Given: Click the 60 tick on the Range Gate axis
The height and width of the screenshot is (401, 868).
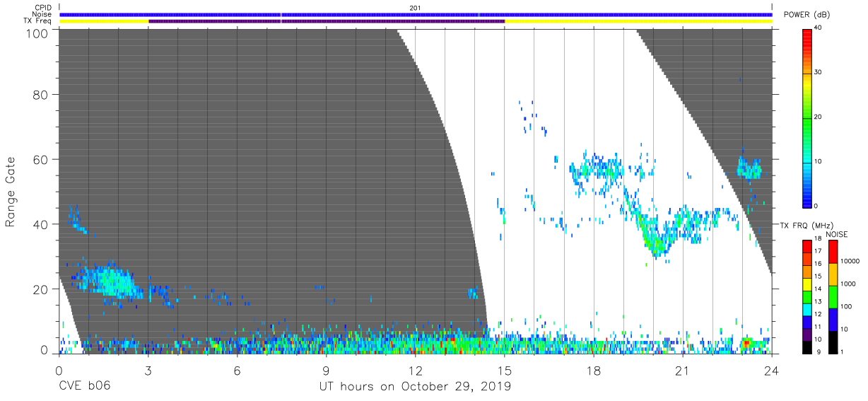Looking at the screenshot, I should point(41,159).
